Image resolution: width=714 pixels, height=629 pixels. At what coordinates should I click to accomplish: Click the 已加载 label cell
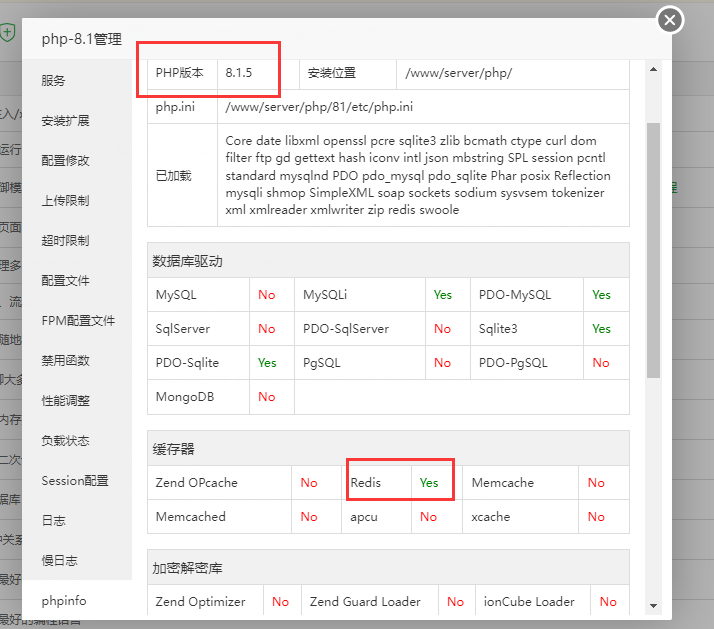[182, 175]
